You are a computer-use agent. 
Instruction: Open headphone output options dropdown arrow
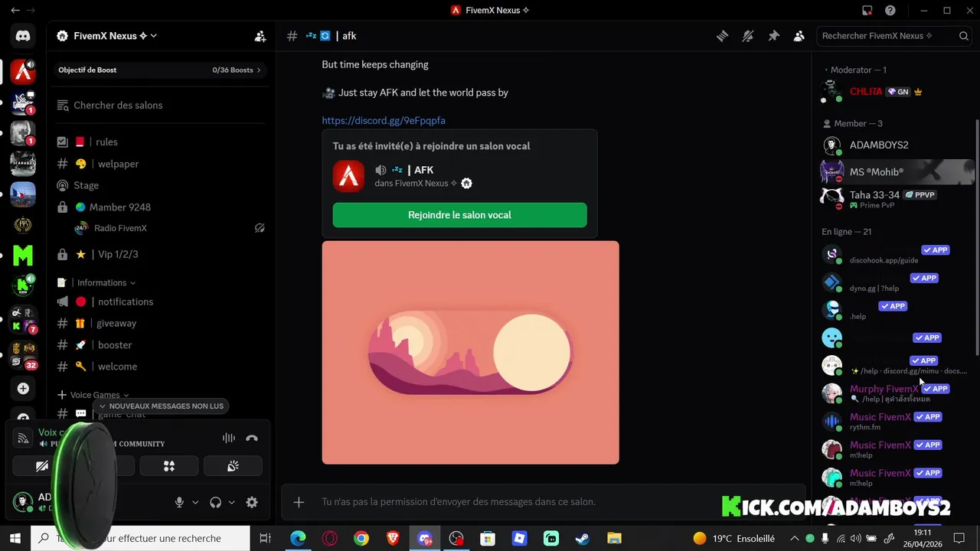coord(231,502)
